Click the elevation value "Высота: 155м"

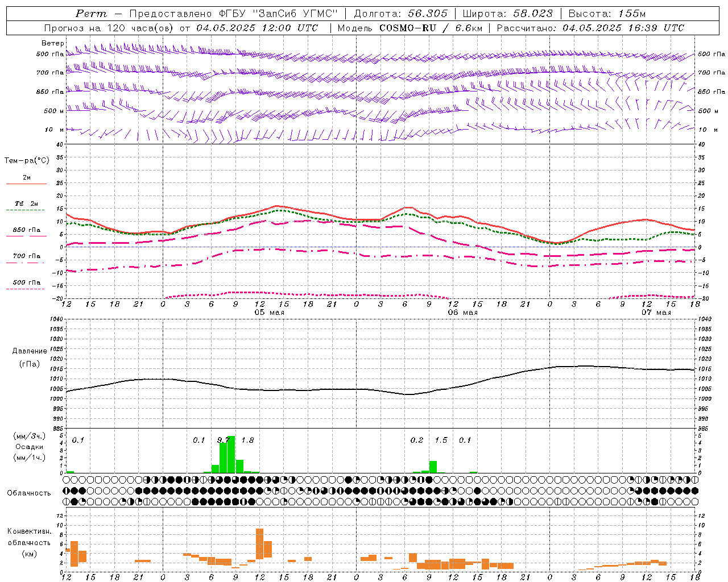pos(607,14)
